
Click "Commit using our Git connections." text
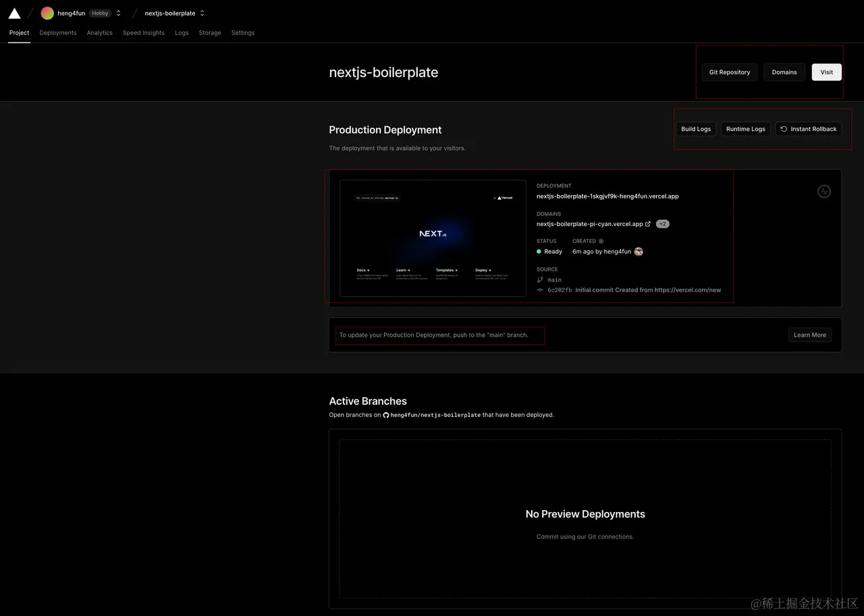point(585,537)
